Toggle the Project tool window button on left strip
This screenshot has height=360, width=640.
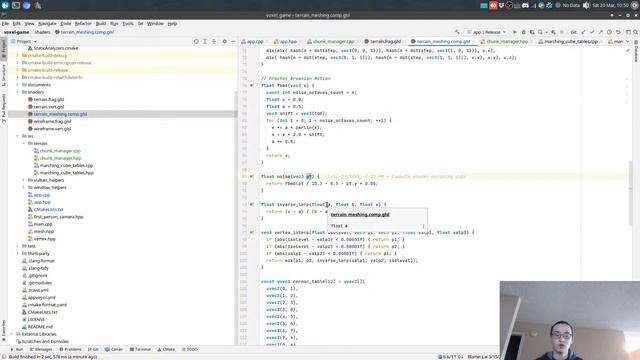[x=4, y=49]
